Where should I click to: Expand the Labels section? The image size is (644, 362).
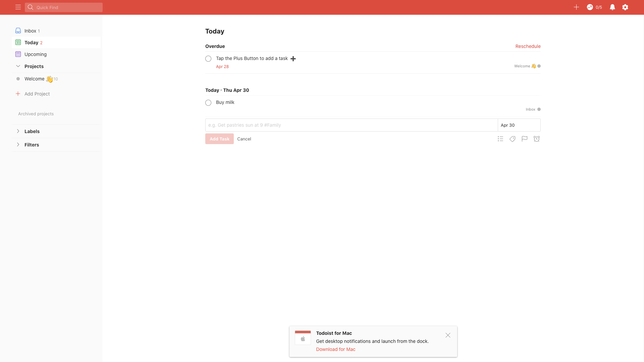[18, 131]
